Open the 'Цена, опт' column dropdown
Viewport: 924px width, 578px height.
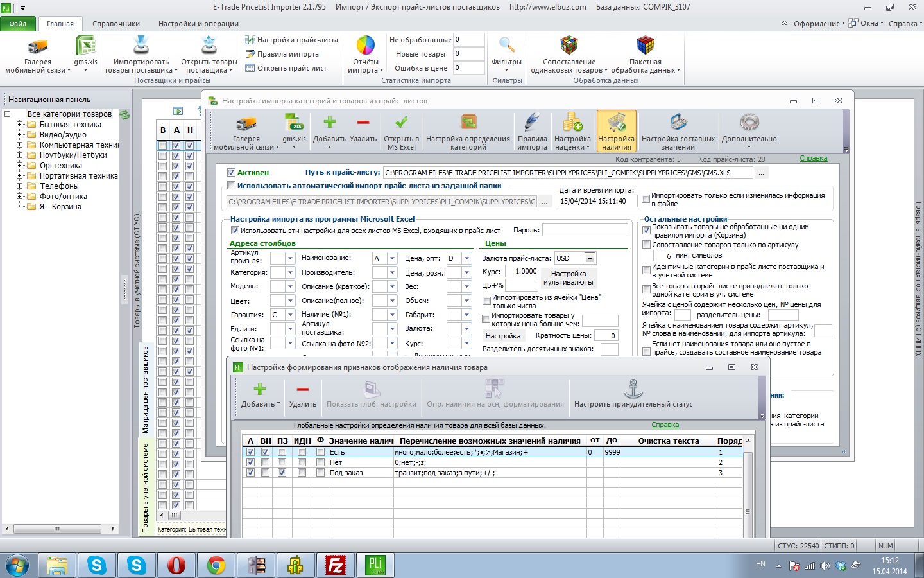point(466,258)
